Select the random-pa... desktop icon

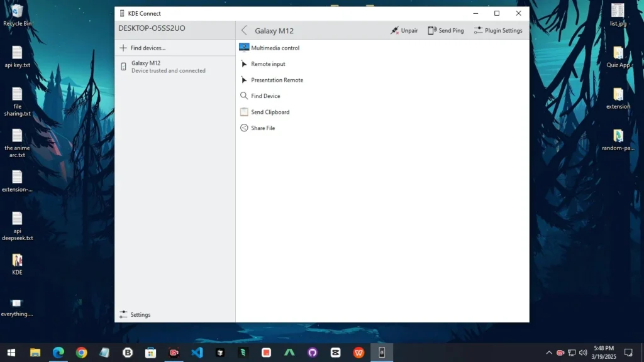tap(618, 140)
